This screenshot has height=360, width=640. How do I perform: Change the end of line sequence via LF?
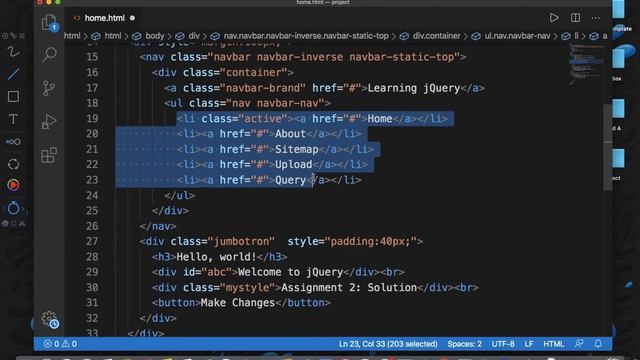click(x=529, y=344)
